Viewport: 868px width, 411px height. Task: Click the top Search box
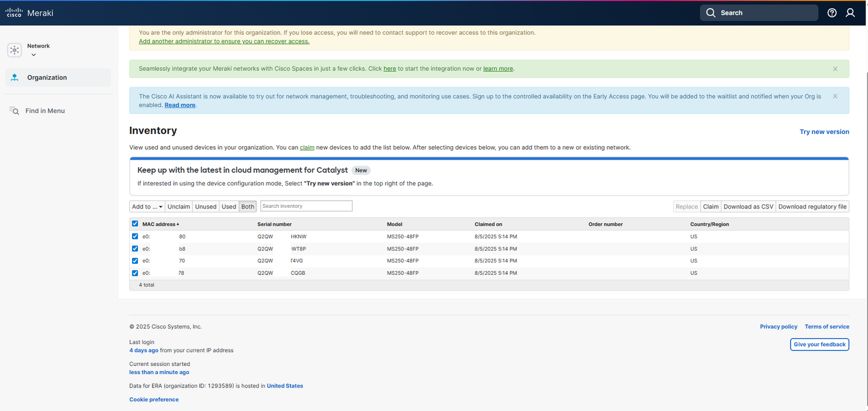pos(759,13)
